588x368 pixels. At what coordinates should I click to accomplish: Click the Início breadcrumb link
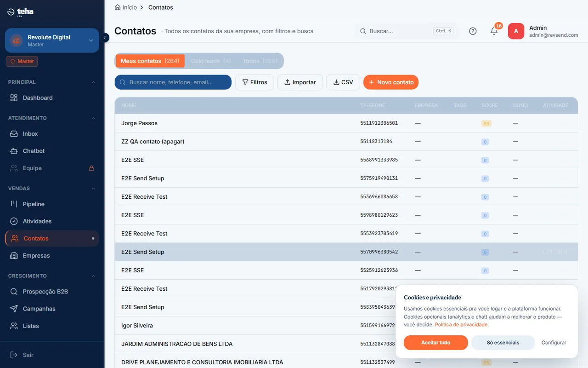[x=130, y=7]
